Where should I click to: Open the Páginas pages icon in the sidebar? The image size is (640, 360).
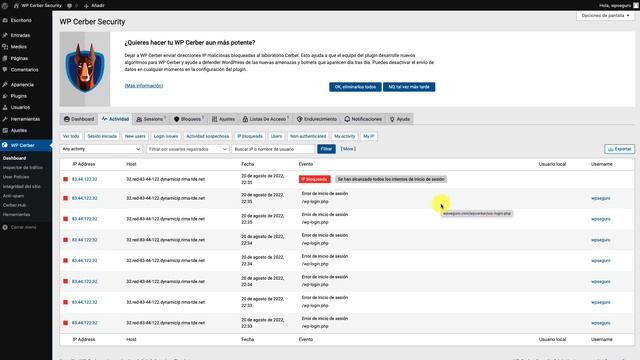click(x=5, y=58)
